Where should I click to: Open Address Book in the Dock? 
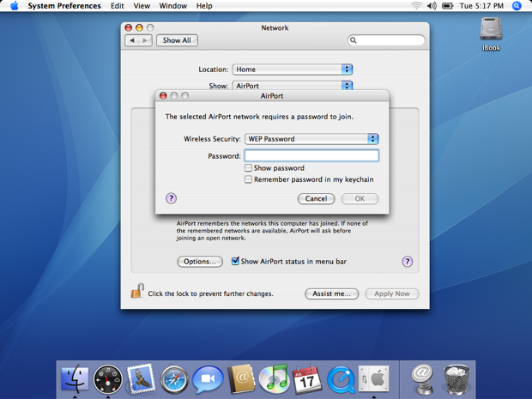[241, 379]
